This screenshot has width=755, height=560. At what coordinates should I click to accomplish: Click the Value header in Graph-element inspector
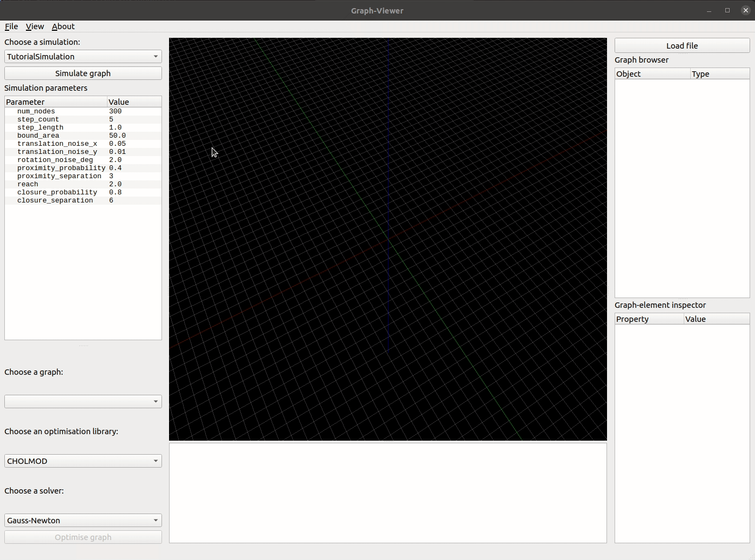(717, 319)
